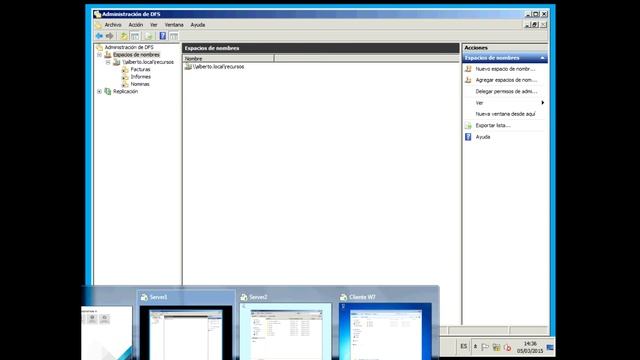Viewport: 640px width, 360px height.
Task: Go back with the blue arrow toolbar icon
Action: pyautogui.click(x=99, y=36)
